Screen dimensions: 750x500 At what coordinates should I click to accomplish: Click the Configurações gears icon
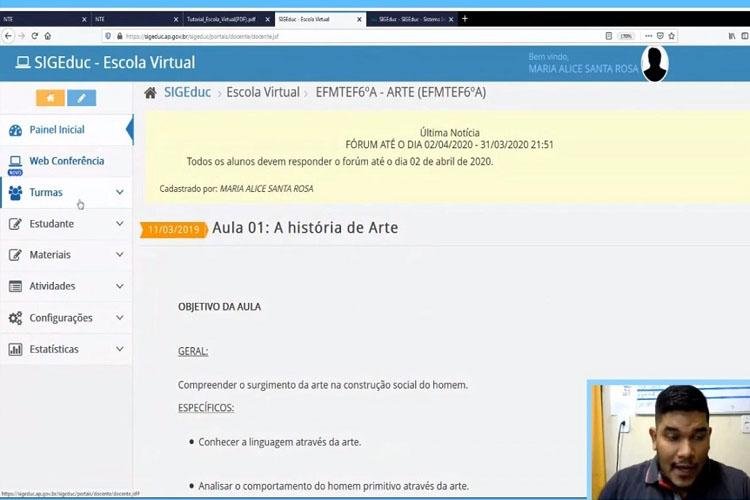tap(15, 318)
